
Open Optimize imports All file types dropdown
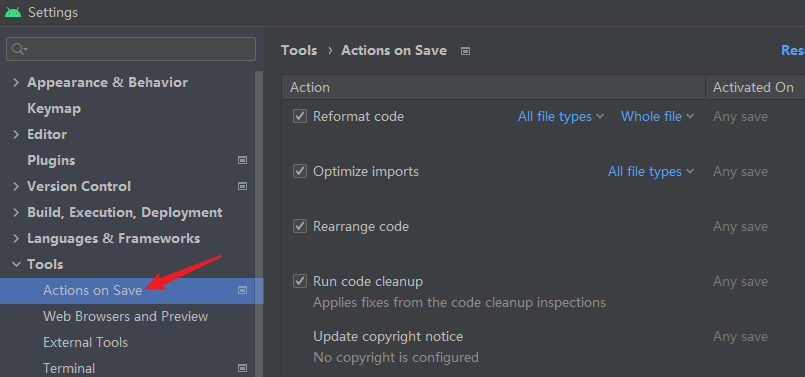coord(650,172)
